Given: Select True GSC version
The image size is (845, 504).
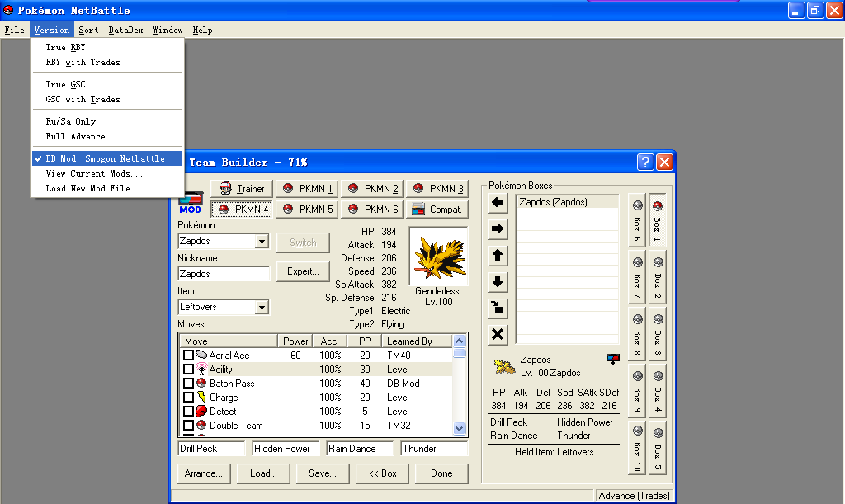Looking at the screenshot, I should tap(107, 84).
